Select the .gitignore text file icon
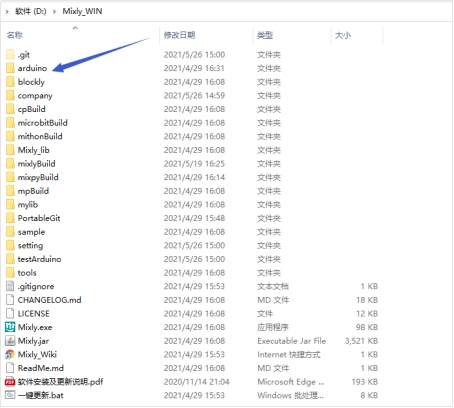 [10, 286]
